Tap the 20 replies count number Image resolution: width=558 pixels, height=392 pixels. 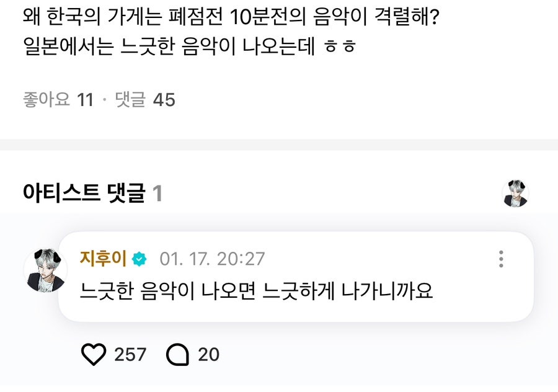coord(208,354)
